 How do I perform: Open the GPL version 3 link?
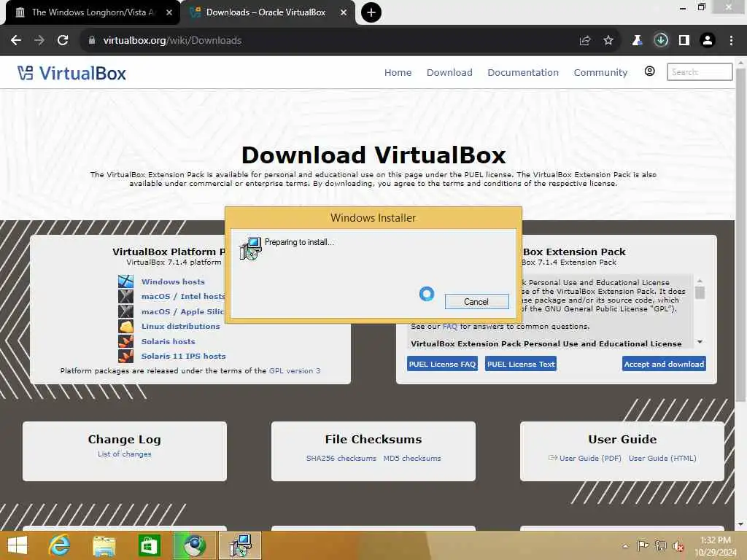pyautogui.click(x=295, y=371)
